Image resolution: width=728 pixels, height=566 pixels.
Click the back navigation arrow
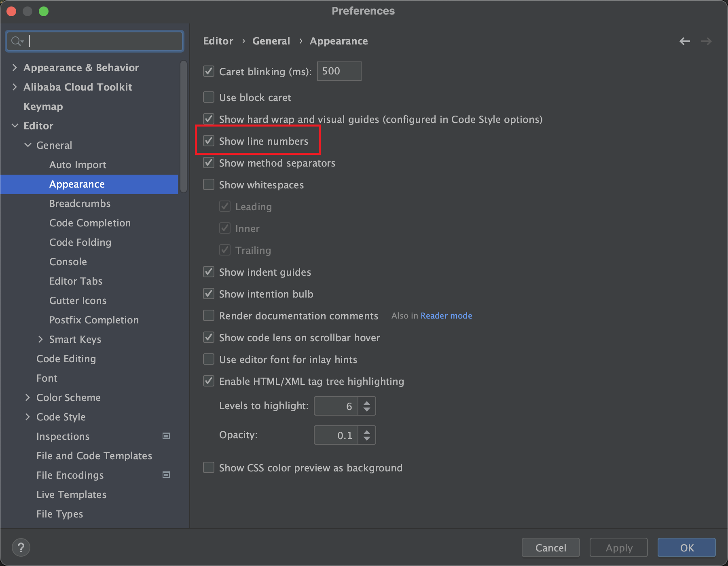[684, 41]
